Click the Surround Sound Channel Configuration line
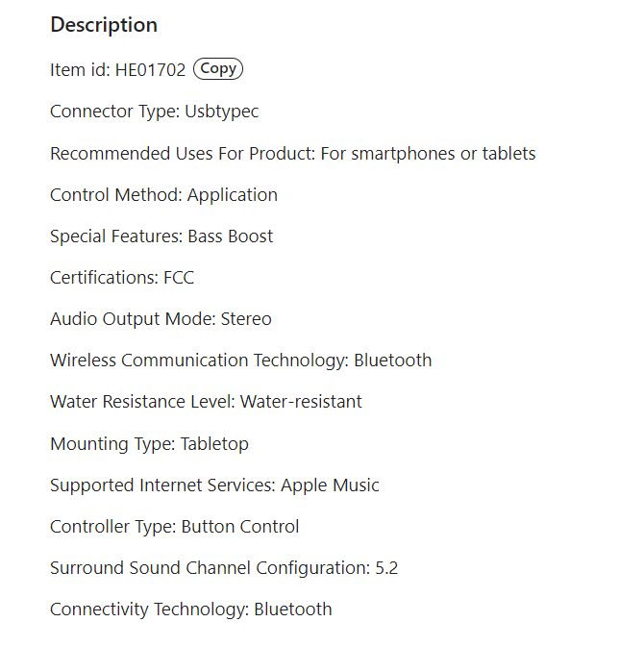Viewport: 644px width, 647px height. point(223,568)
